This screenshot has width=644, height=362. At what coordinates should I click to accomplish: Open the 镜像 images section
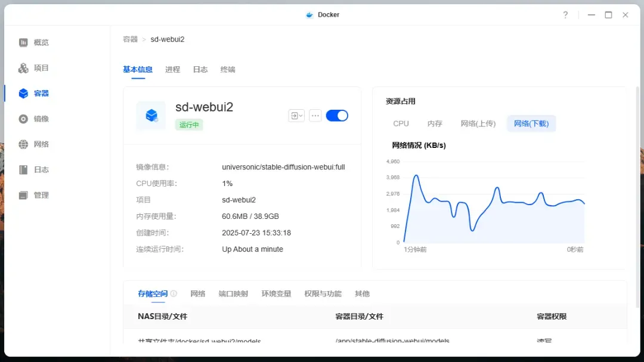(x=33, y=119)
